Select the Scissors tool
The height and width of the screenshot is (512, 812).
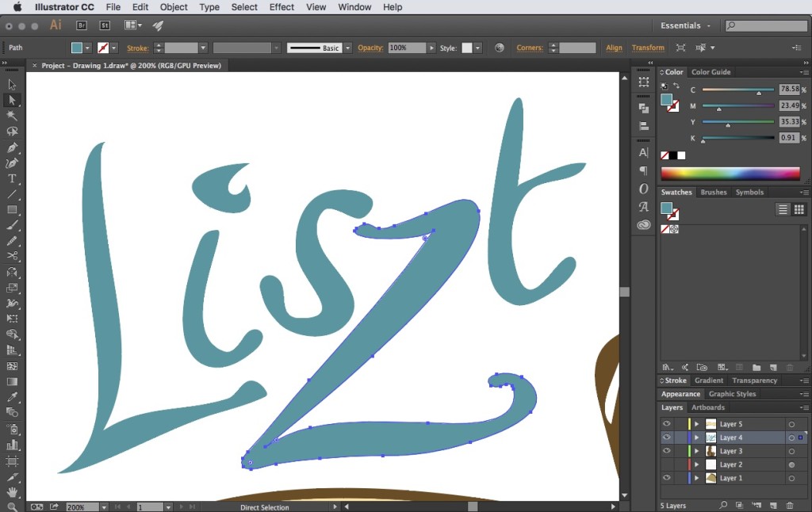12,256
